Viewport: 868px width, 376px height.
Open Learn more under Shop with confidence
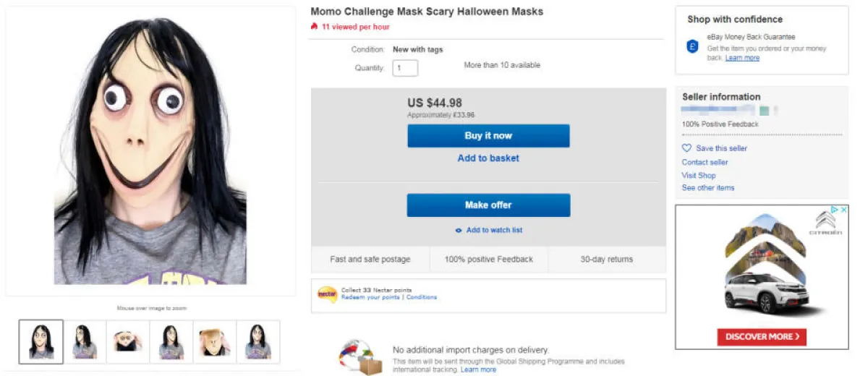coord(742,58)
